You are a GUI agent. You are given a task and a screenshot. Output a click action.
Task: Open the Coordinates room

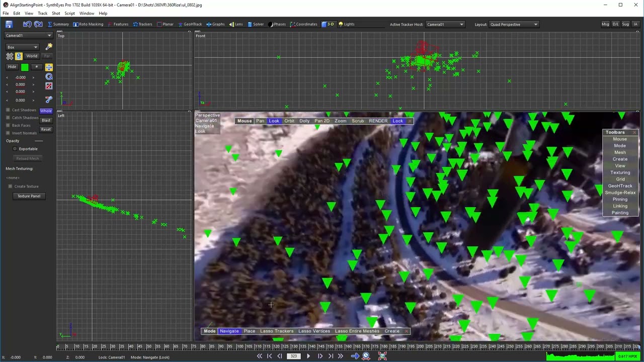(303, 24)
